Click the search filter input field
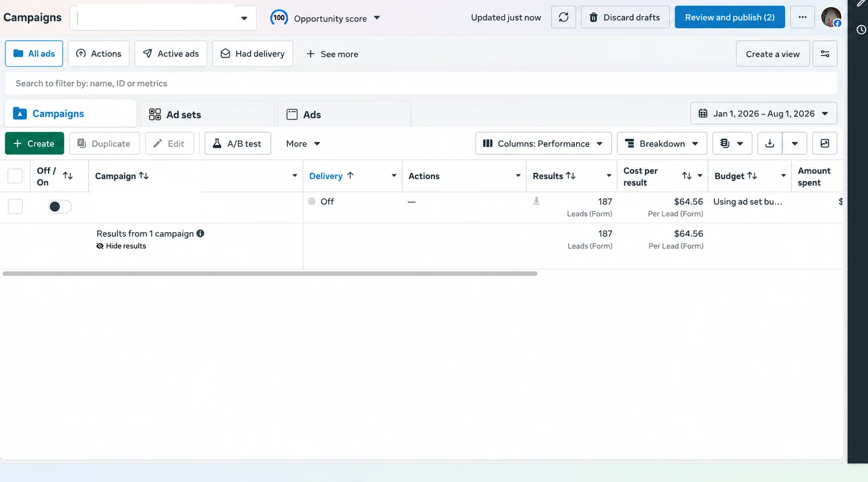This screenshot has height=482, width=868. coord(421,83)
